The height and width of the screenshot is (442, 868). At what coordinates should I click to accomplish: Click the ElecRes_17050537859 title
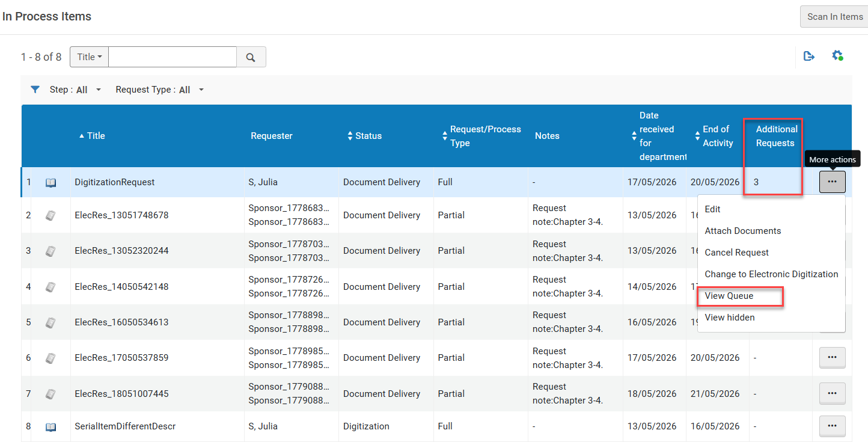click(x=121, y=358)
